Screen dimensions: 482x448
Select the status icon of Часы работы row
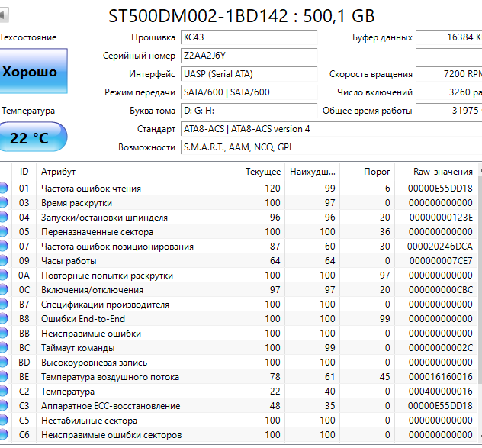4,261
